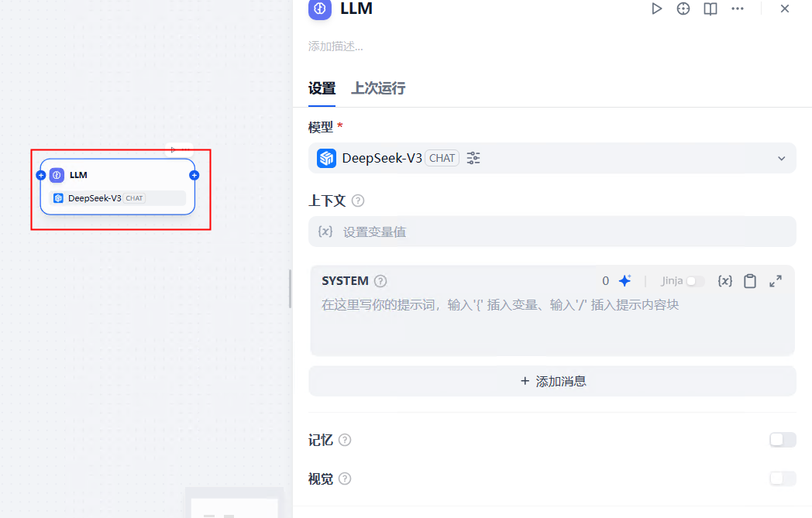Click the {x} variable icon in SYSTEM toolbar
Screen dimensions: 812x518
coord(724,280)
